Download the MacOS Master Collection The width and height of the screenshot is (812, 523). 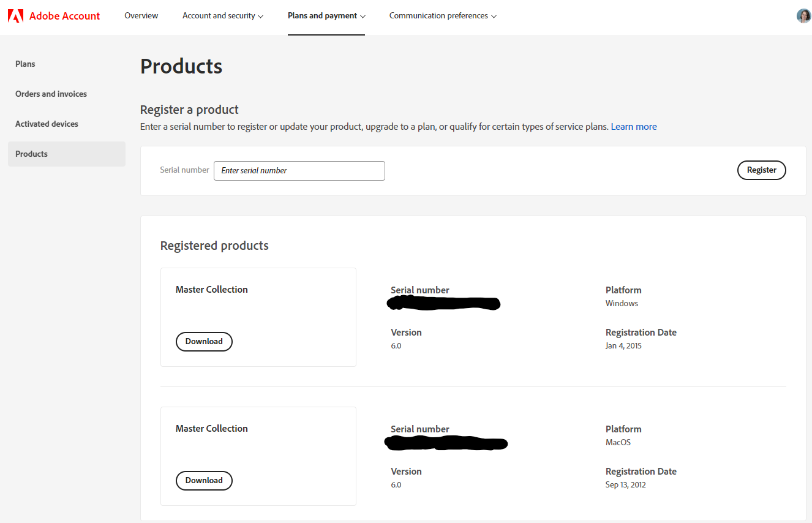[204, 481]
